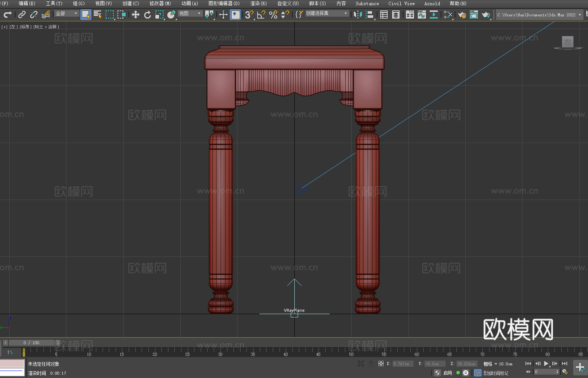This screenshot has width=588, height=378.
Task: Toggle Spinner Snap
Action: click(285, 14)
